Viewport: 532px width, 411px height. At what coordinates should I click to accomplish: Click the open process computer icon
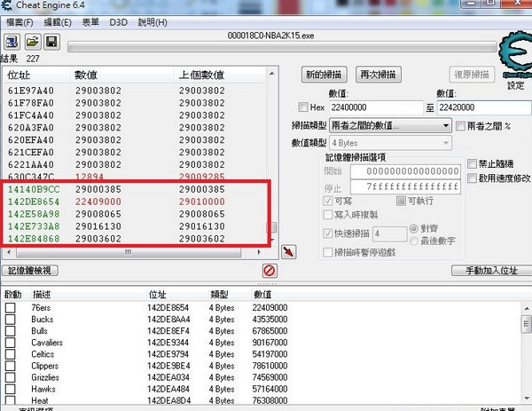tap(13, 42)
